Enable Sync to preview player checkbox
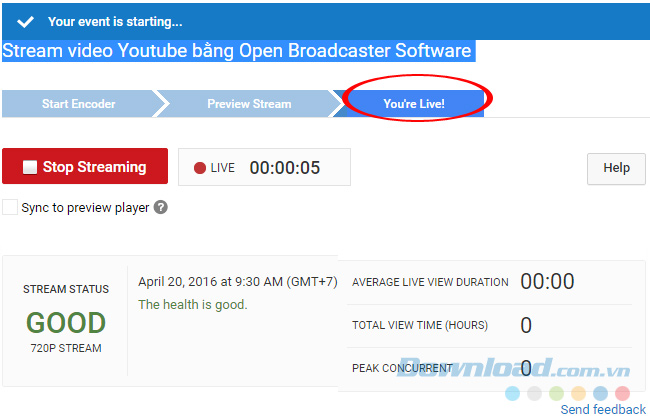650x417 pixels. click(x=10, y=207)
